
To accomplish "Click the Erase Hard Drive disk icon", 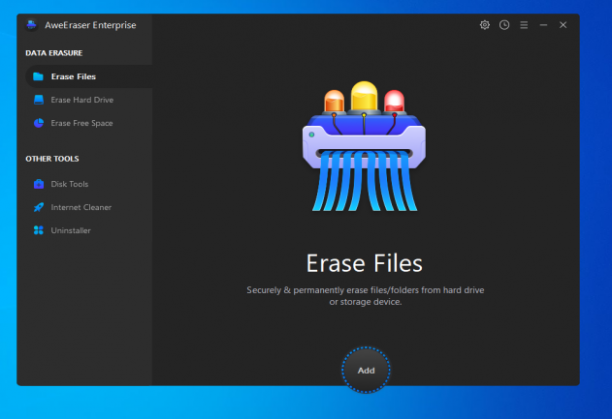I will coord(39,100).
